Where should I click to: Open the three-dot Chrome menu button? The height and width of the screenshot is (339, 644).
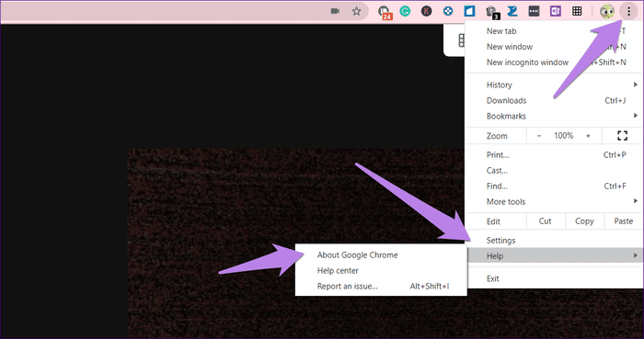(x=628, y=11)
